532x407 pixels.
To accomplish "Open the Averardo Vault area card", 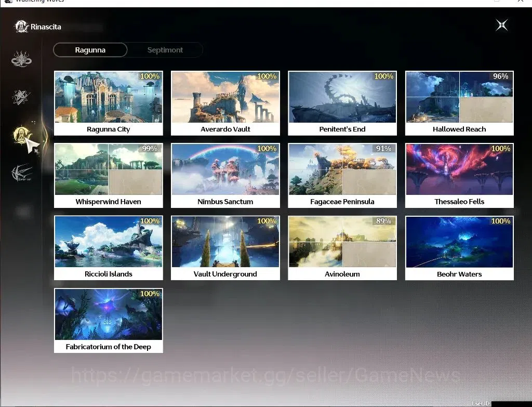I will pos(225,103).
